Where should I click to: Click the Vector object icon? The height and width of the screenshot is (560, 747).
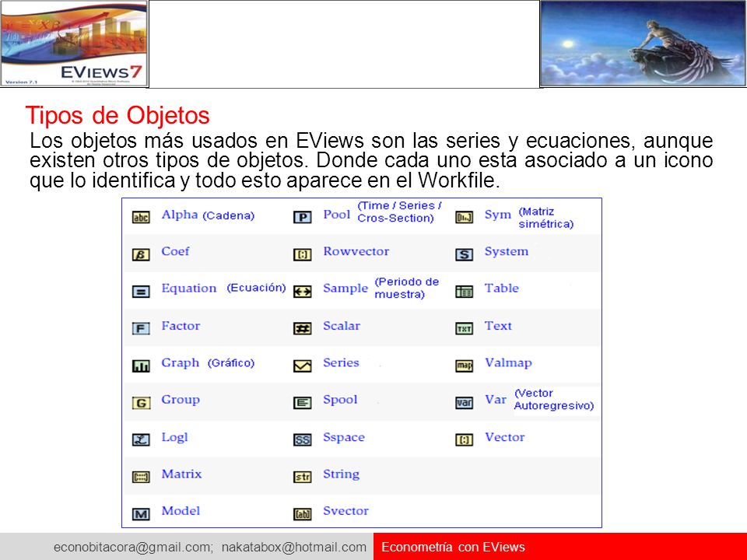(x=465, y=439)
